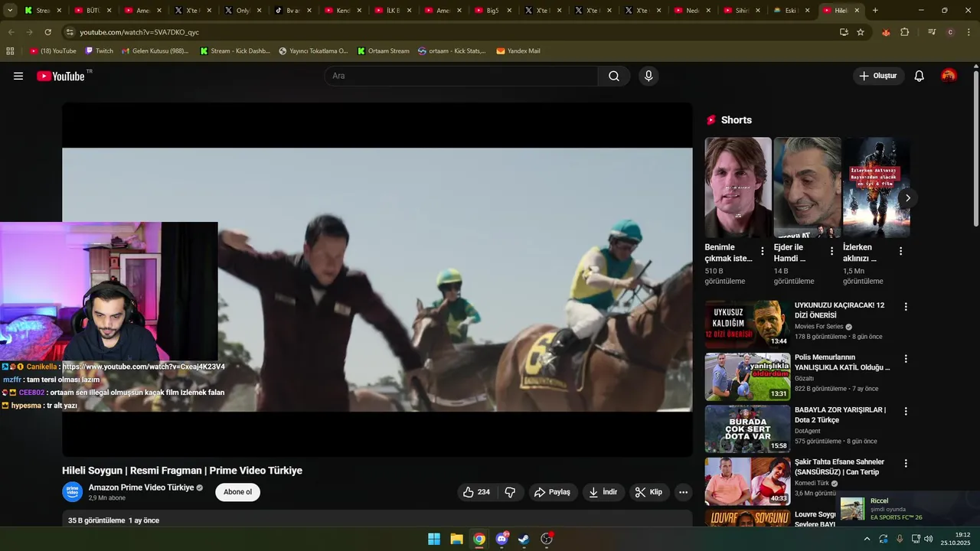Click the Oluştur create button

pos(879,76)
